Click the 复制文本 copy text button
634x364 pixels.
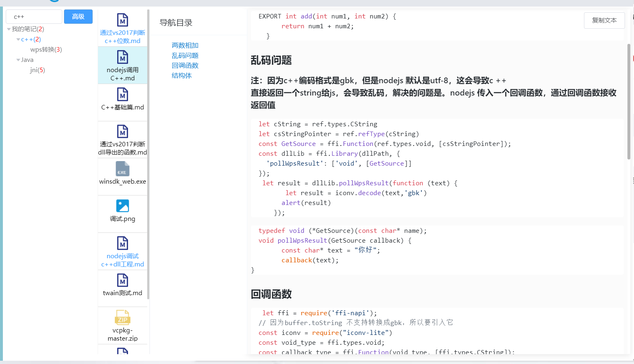point(604,20)
